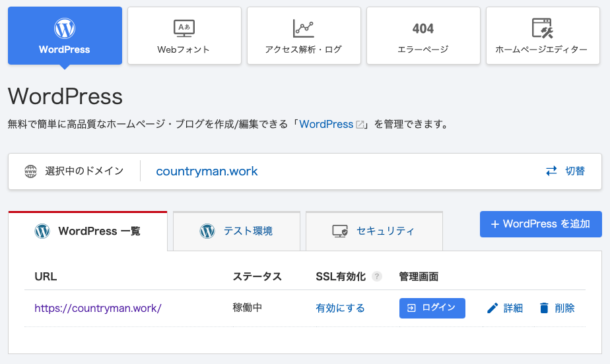Viewport: 610px width, 364px height.
Task: Click the SSL有効化 help question mark icon
Action: click(376, 276)
